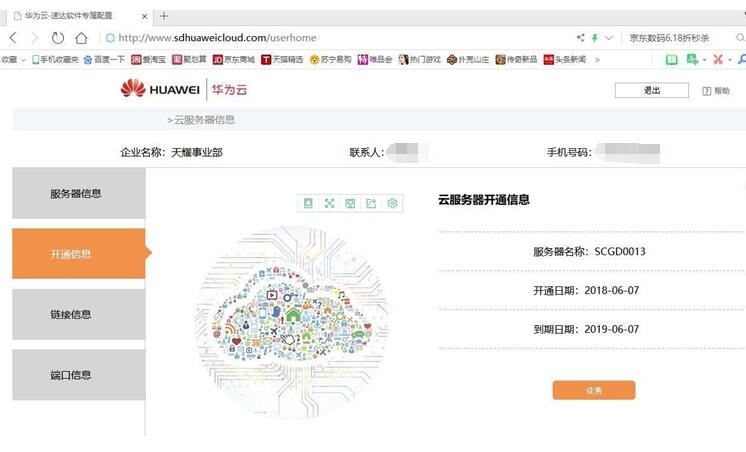The image size is (746, 452).
Task: Click the red scissors screenshot icon
Action: pos(718,59)
